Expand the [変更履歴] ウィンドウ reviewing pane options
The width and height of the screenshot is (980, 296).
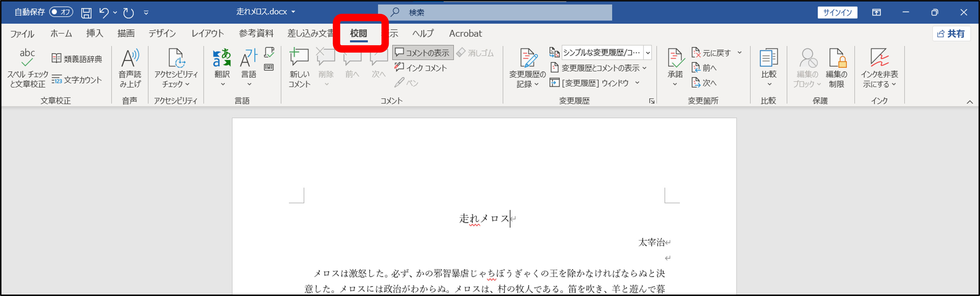point(637,83)
